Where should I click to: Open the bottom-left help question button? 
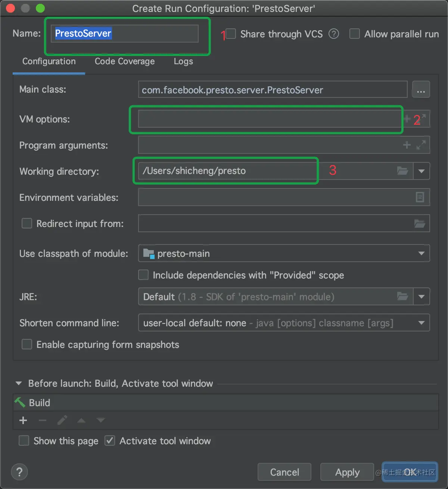tap(19, 472)
